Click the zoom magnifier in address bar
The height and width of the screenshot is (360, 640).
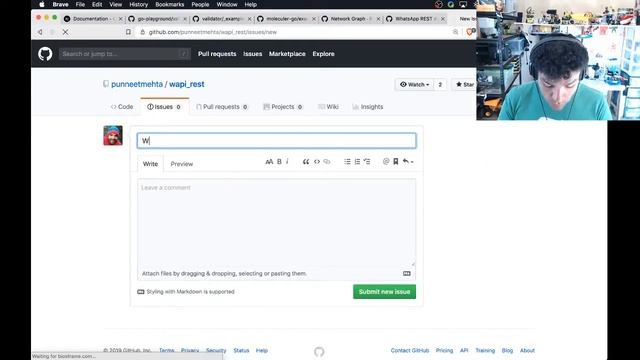[456, 32]
